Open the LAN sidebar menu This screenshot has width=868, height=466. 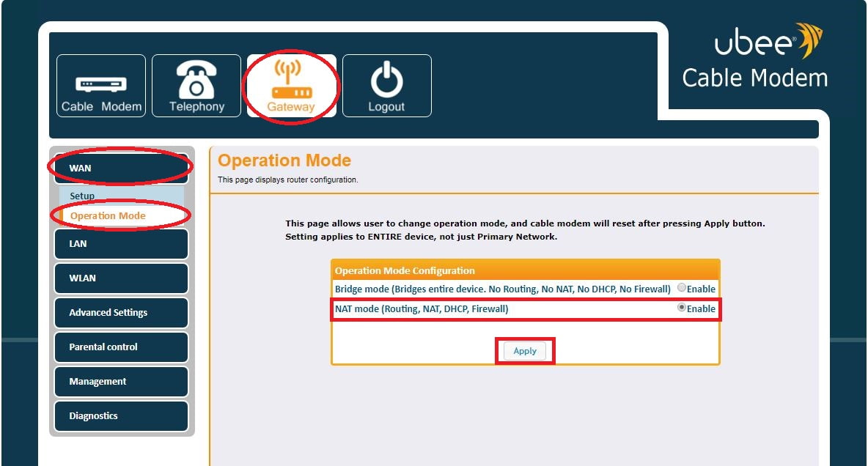coord(121,244)
